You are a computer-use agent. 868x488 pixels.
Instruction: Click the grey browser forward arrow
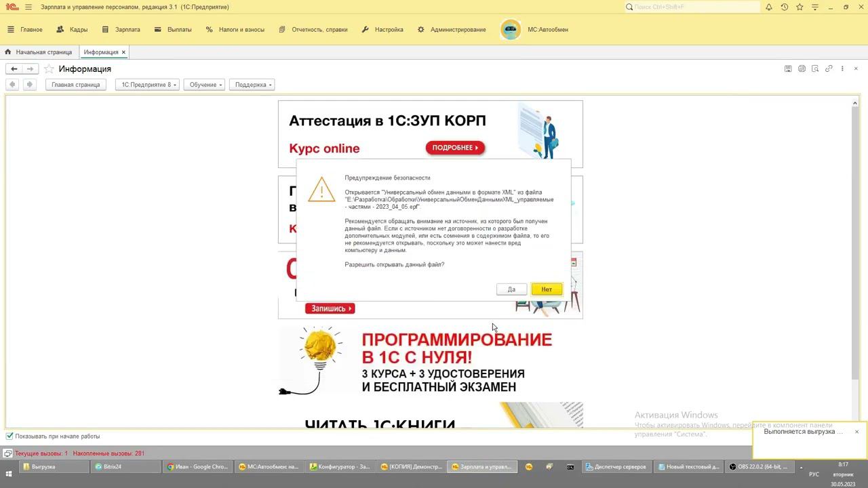tap(29, 85)
